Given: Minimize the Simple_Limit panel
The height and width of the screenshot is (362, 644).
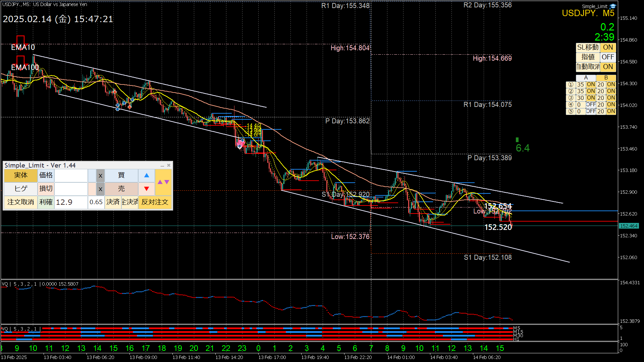Looking at the screenshot, I should point(162,166).
